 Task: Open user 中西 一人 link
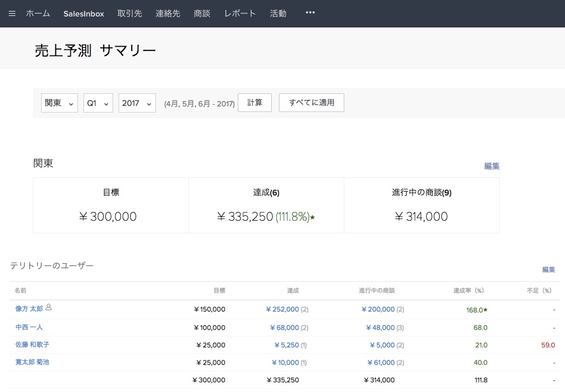pos(29,327)
